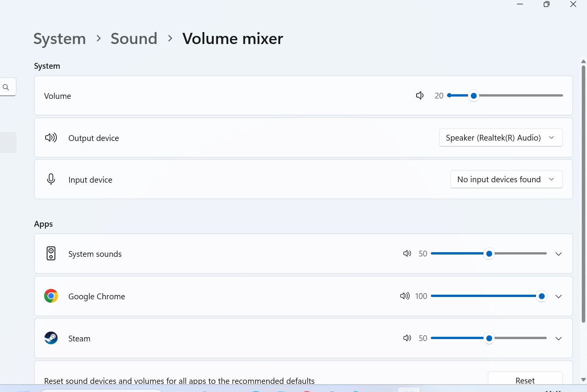
Task: Mute Steam via its speaker icon
Action: [407, 338]
